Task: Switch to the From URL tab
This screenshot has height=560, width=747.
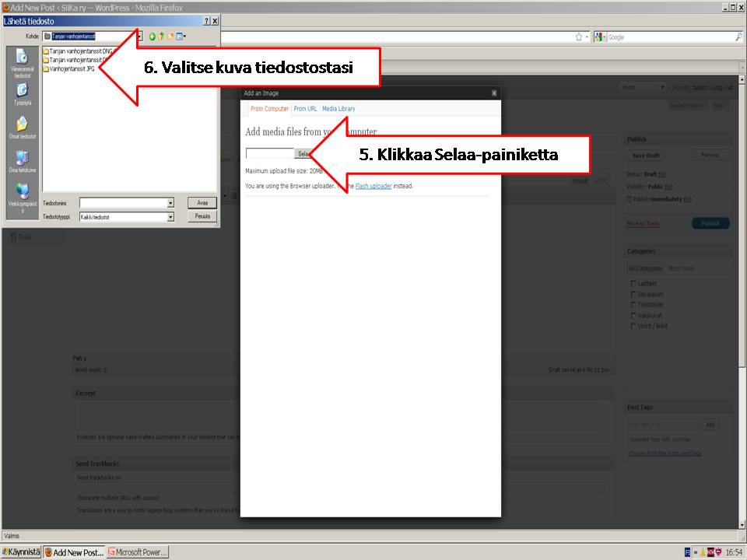Action: tap(305, 109)
